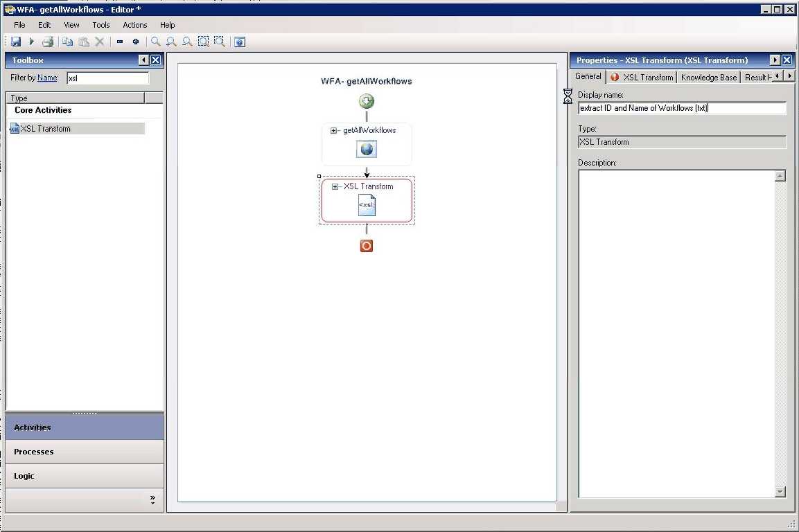Click the hourglass icon beside Display name
The image size is (799, 532).
(568, 96)
